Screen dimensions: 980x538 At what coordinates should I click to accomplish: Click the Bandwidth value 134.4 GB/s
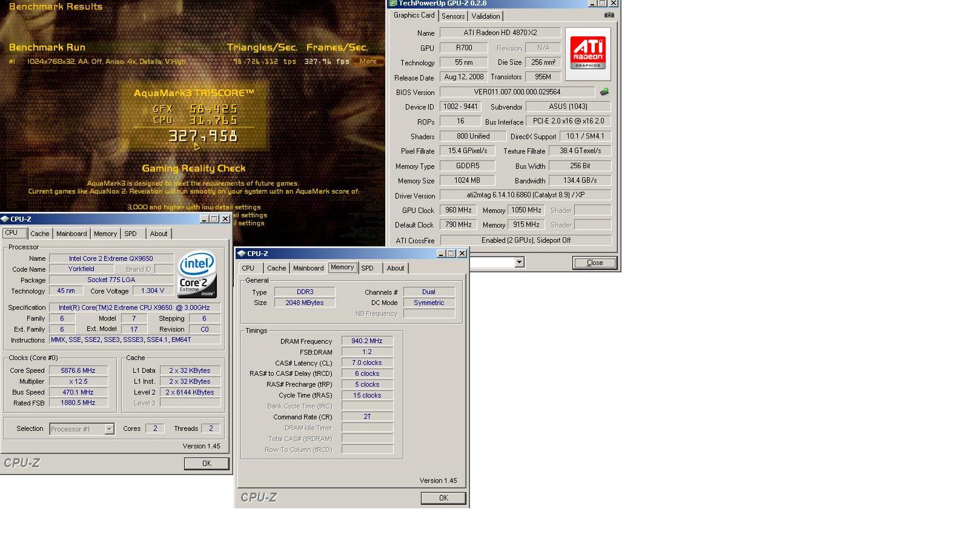click(x=580, y=180)
